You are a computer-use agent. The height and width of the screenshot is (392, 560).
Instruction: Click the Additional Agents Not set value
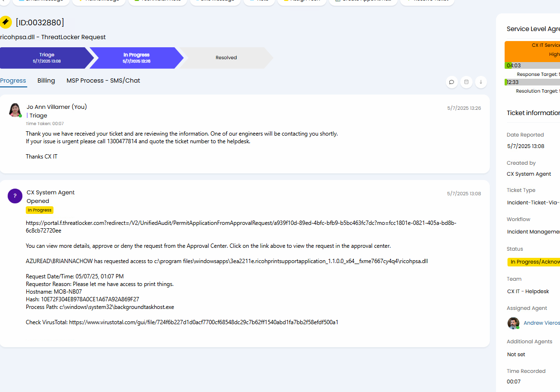tap(516, 354)
